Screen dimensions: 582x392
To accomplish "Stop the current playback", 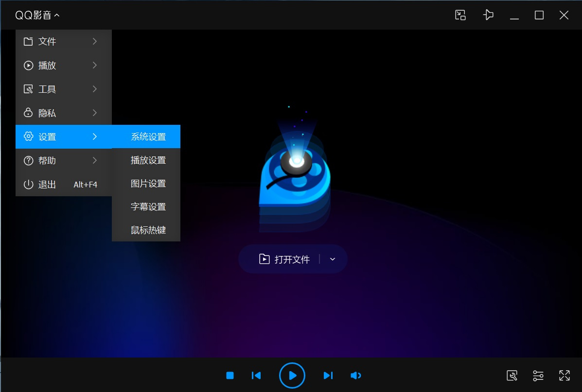I will [229, 375].
